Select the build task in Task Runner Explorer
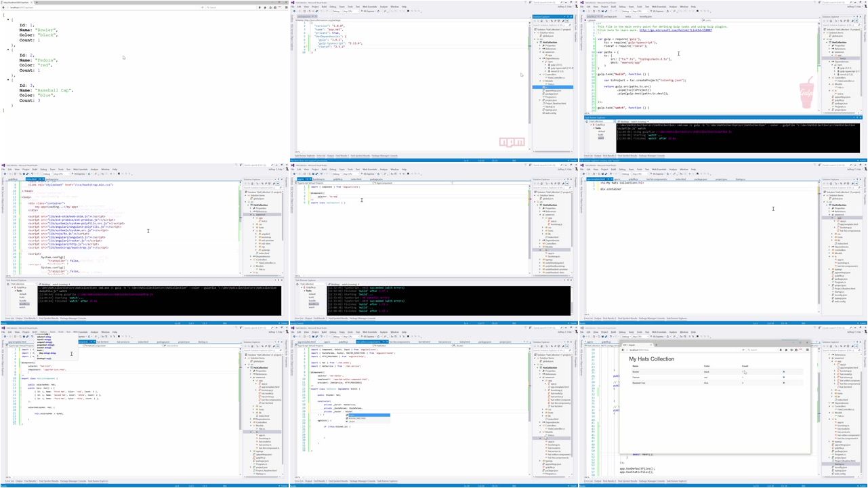868x488 pixels. pos(600,135)
